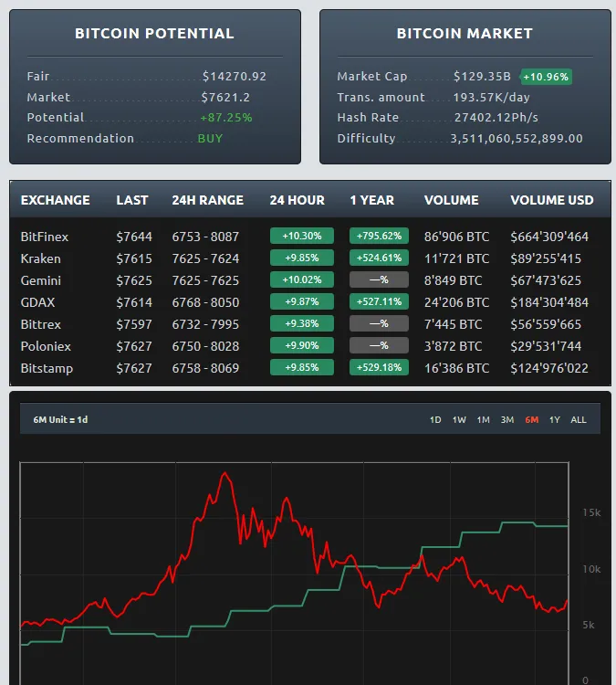Select the active 6M chart range
This screenshot has width=616, height=685.
pyautogui.click(x=532, y=420)
